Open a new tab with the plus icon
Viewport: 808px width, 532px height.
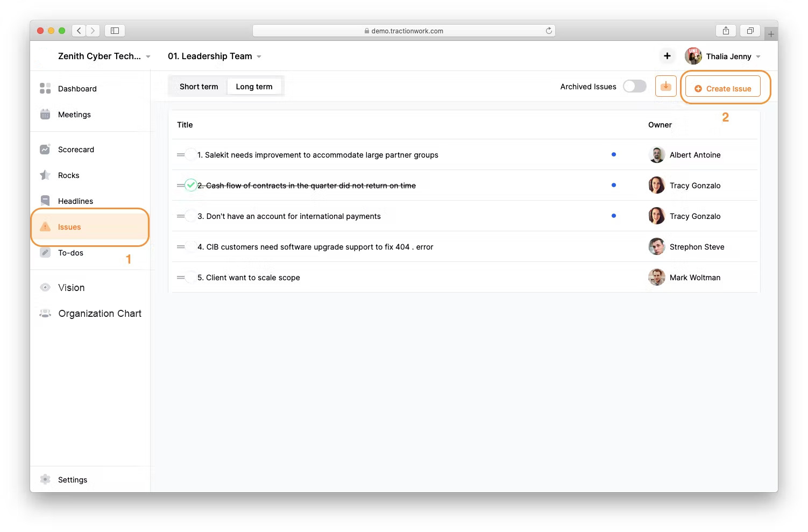(771, 34)
